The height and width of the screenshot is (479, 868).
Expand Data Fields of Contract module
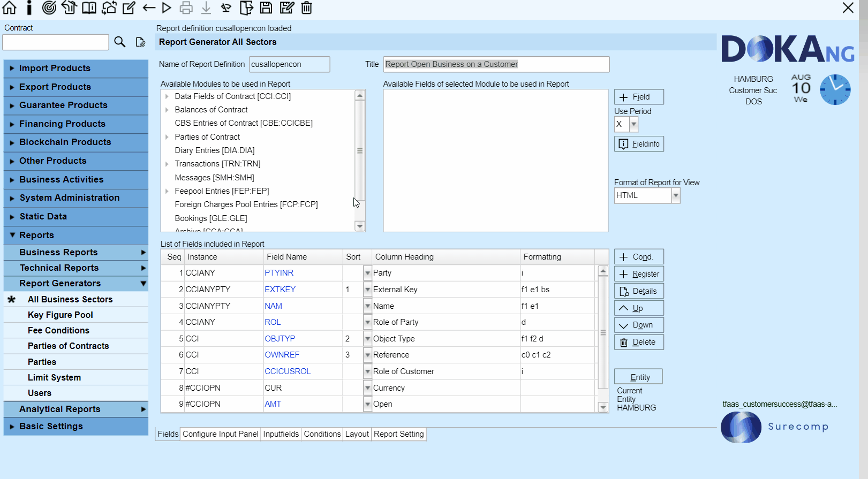point(167,96)
